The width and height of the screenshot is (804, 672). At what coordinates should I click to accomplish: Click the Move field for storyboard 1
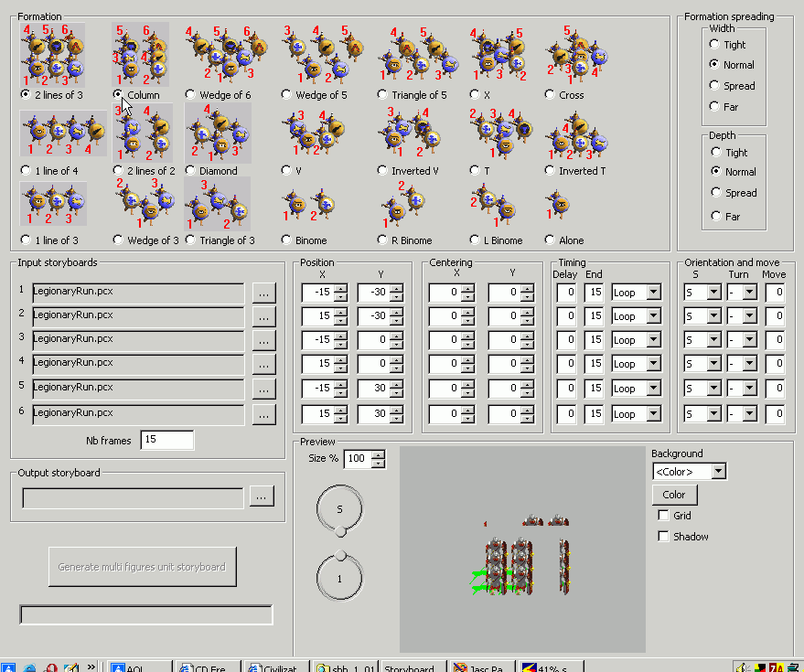(x=775, y=293)
